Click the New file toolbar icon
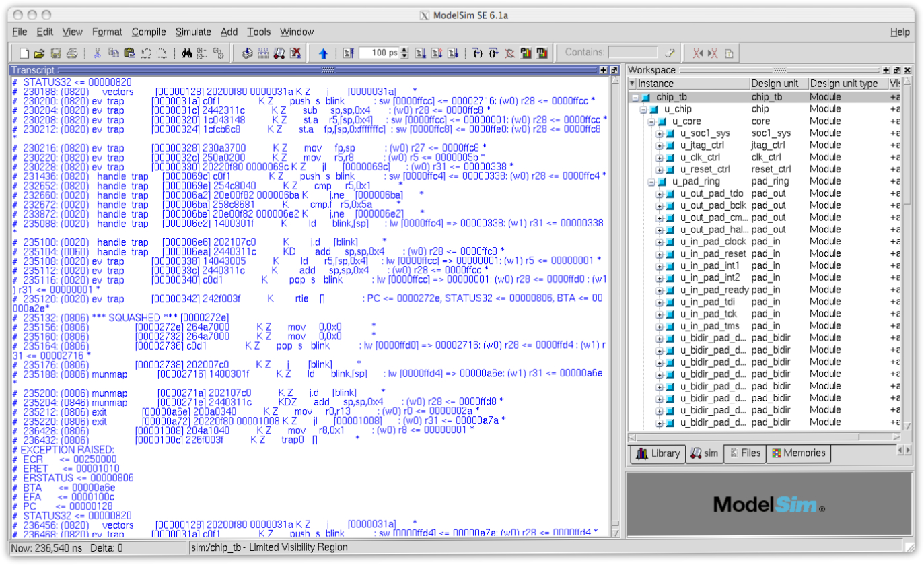Screen dimensions: 924x565 pyautogui.click(x=24, y=53)
